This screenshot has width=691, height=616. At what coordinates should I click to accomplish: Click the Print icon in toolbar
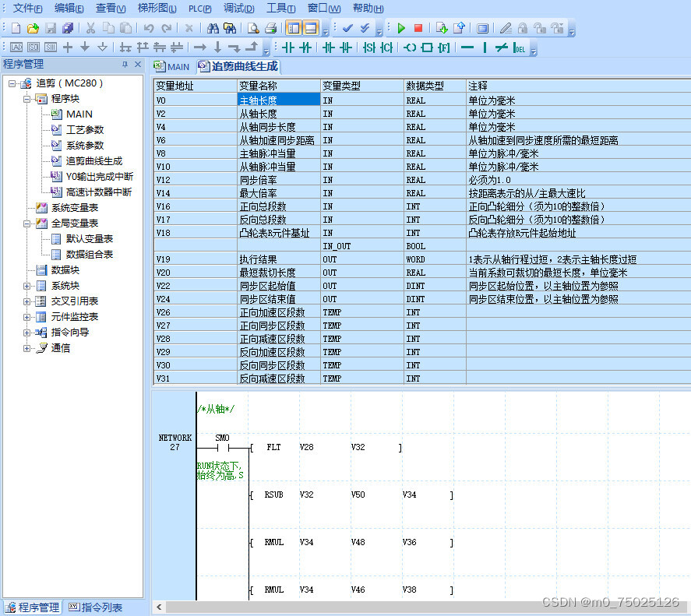[x=270, y=28]
